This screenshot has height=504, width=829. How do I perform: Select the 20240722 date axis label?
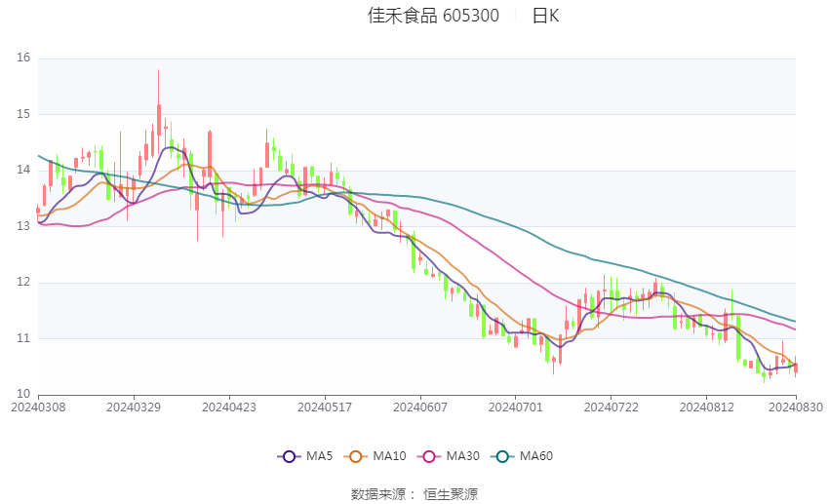click(612, 407)
